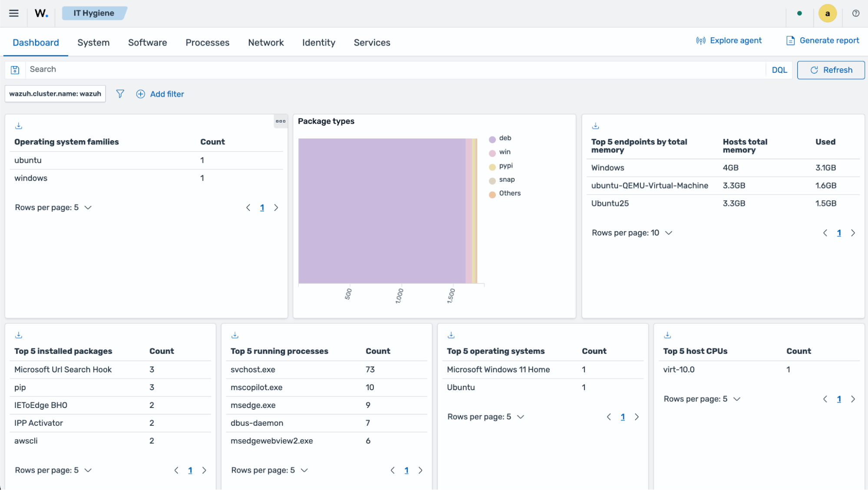Image resolution: width=868 pixels, height=490 pixels.
Task: Click the Hosts total memory column header
Action: pos(745,146)
